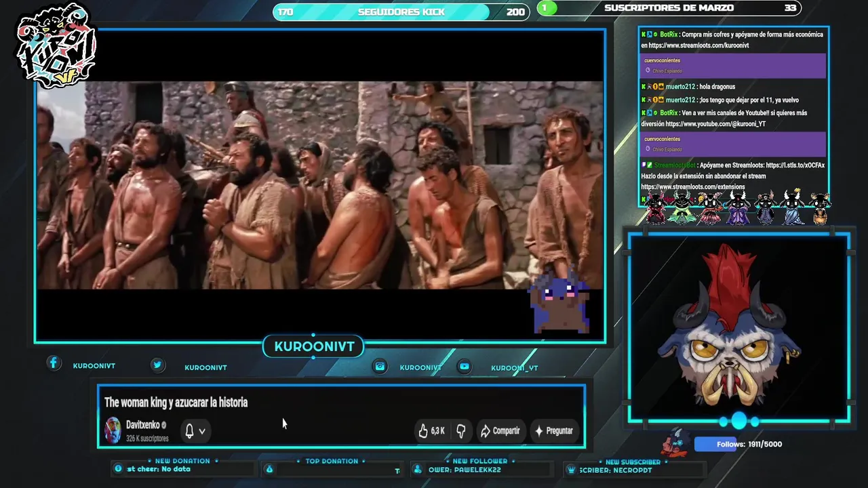The width and height of the screenshot is (868, 488).
Task: Click the Twitch badge beside StreamlootsBot
Action: pos(644,165)
